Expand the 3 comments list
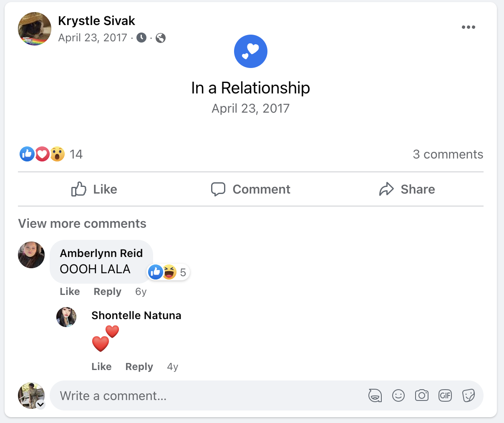The height and width of the screenshot is (423, 504). pyautogui.click(x=448, y=154)
